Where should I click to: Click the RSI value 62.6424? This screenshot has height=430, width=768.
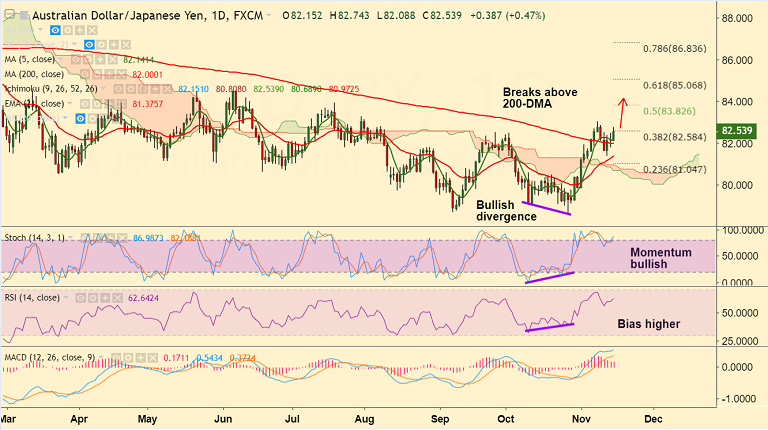pyautogui.click(x=144, y=298)
